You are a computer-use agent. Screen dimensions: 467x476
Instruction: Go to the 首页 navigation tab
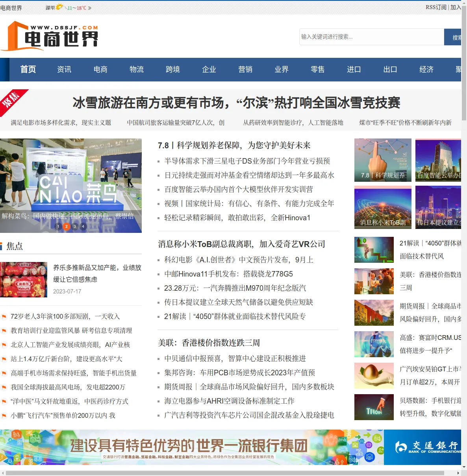tap(28, 69)
